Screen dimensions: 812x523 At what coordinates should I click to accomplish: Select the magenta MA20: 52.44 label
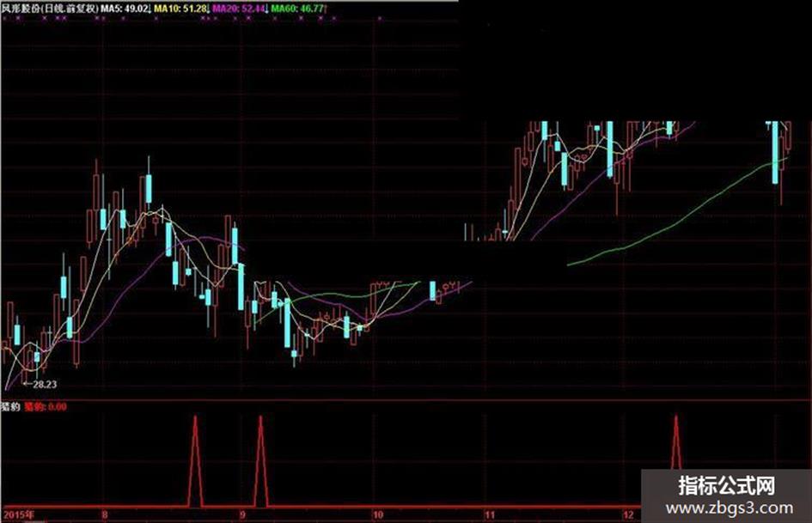239,9
